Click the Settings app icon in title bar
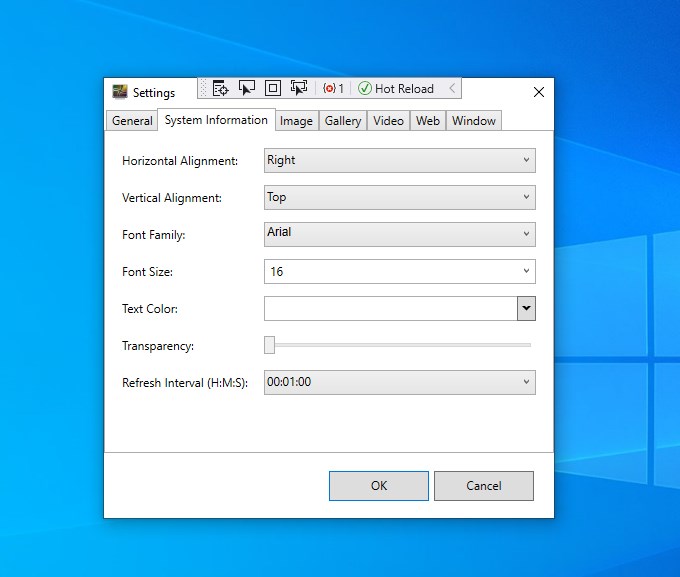Screen dimensions: 680x577 pyautogui.click(x=120, y=92)
